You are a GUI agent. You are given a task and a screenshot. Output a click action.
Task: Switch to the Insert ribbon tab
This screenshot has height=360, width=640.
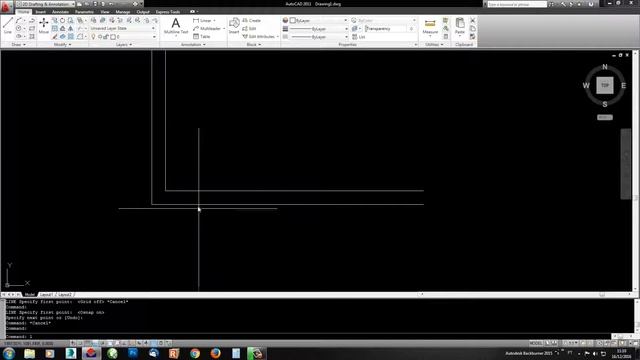click(x=41, y=12)
